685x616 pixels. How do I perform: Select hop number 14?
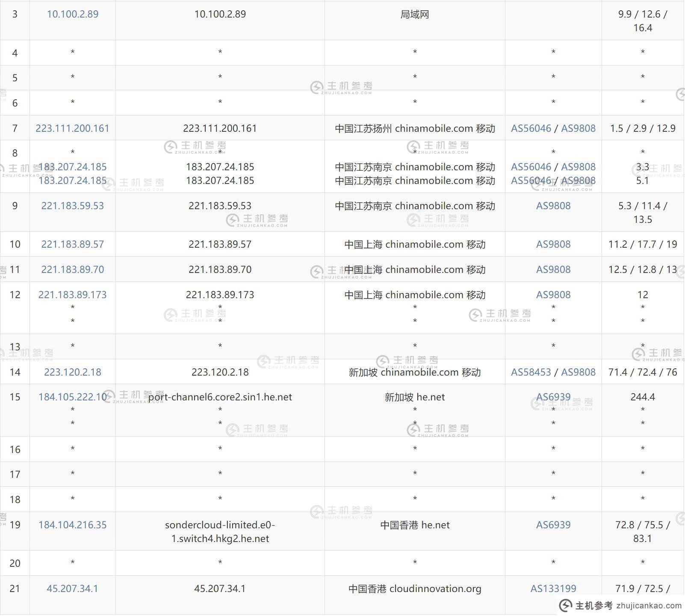15,372
